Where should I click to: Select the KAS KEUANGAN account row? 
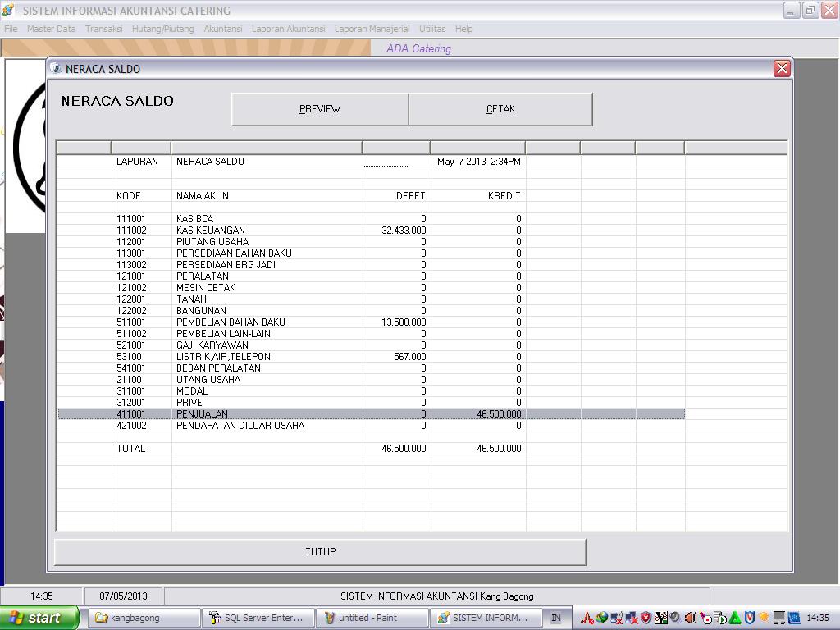210,231
